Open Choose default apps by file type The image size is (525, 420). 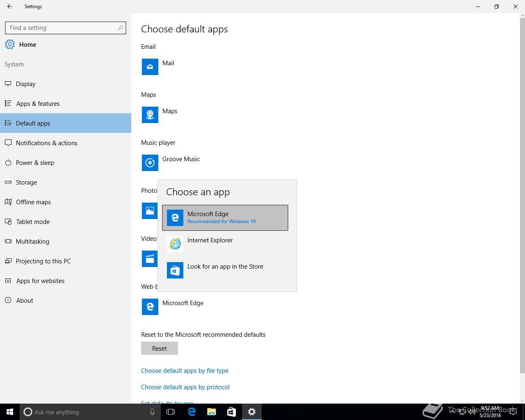(x=185, y=370)
